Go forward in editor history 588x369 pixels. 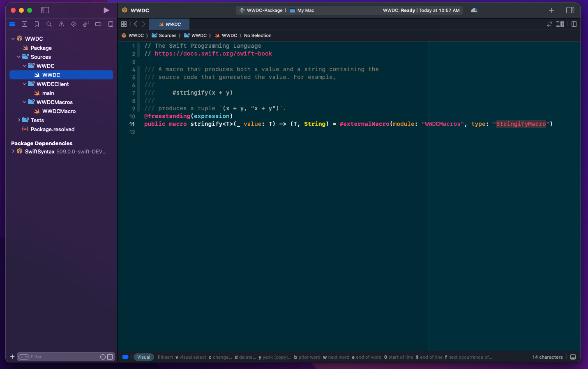[x=144, y=24]
